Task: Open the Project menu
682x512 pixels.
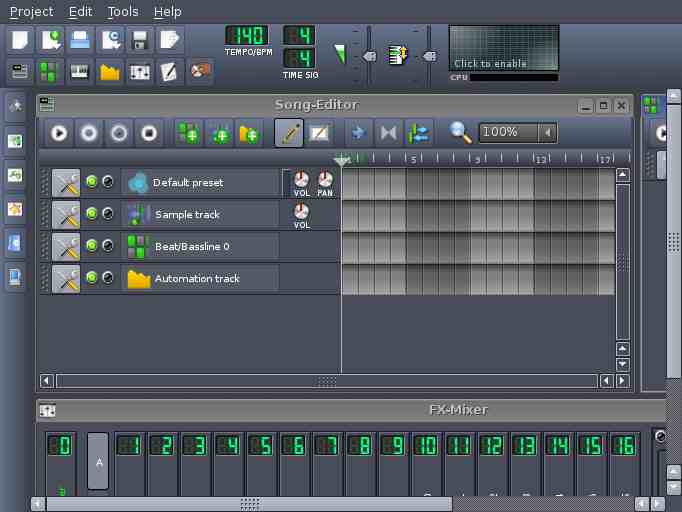Action: point(31,12)
